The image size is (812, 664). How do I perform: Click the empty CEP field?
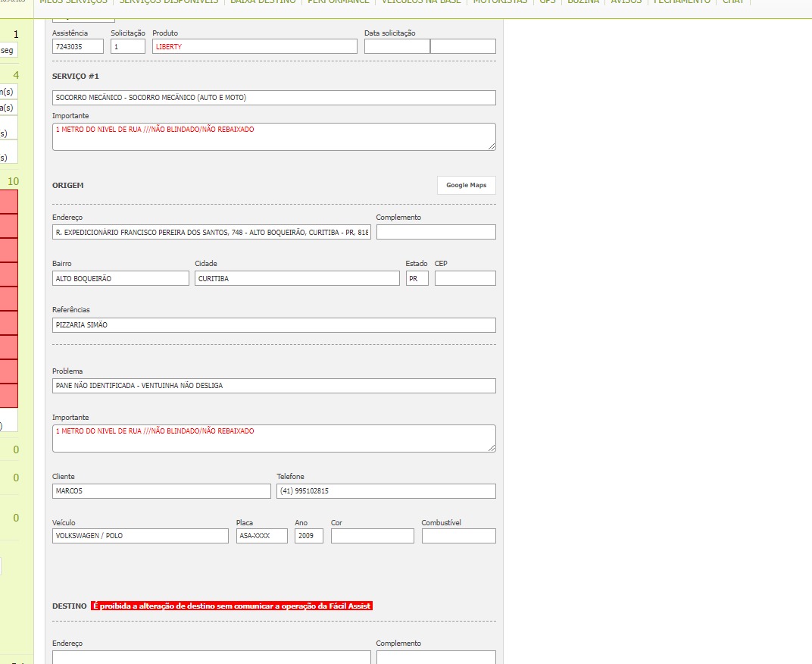point(465,278)
